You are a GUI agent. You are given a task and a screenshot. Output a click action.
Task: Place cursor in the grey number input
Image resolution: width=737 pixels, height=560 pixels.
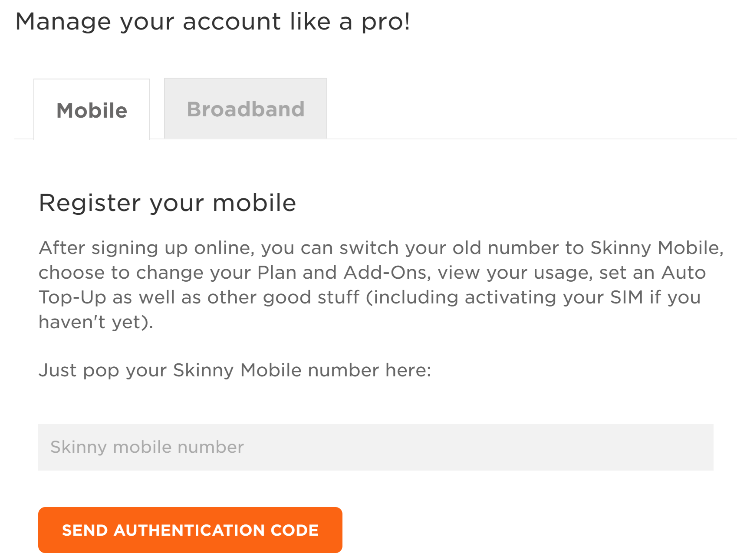tap(375, 447)
